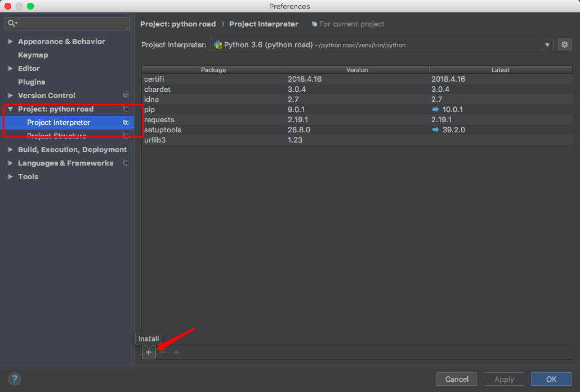Screen dimensions: 580x392
Task: Open the Python 3.6 interpreter combo box
Action: click(382, 44)
